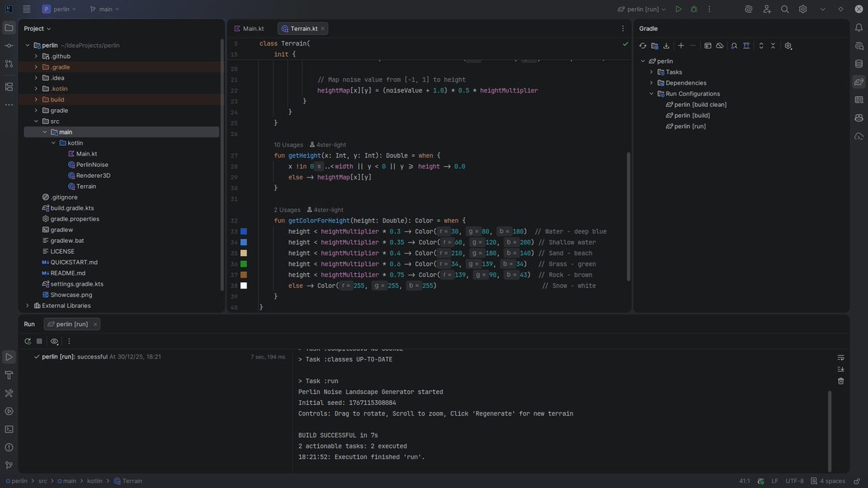This screenshot has height=488, width=868.
Task: Click the 2 Usages link above getColorForHeight
Action: click(287, 210)
